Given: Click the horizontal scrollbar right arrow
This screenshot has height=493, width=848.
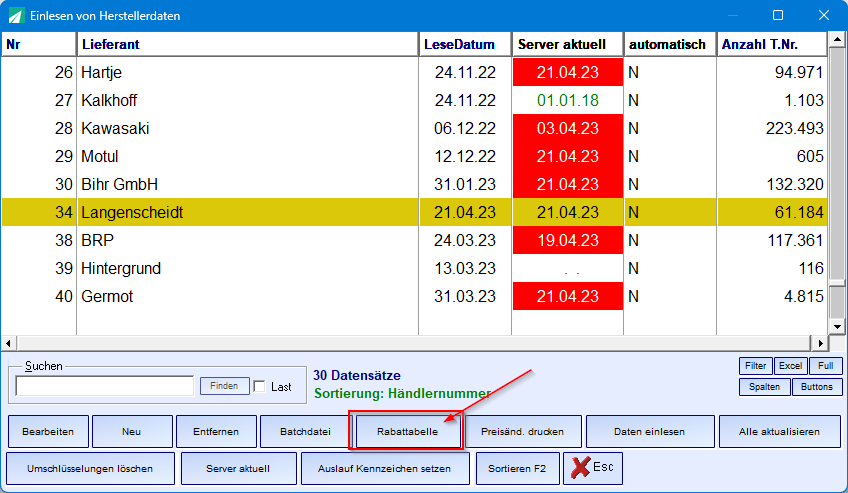Looking at the screenshot, I should pos(820,343).
